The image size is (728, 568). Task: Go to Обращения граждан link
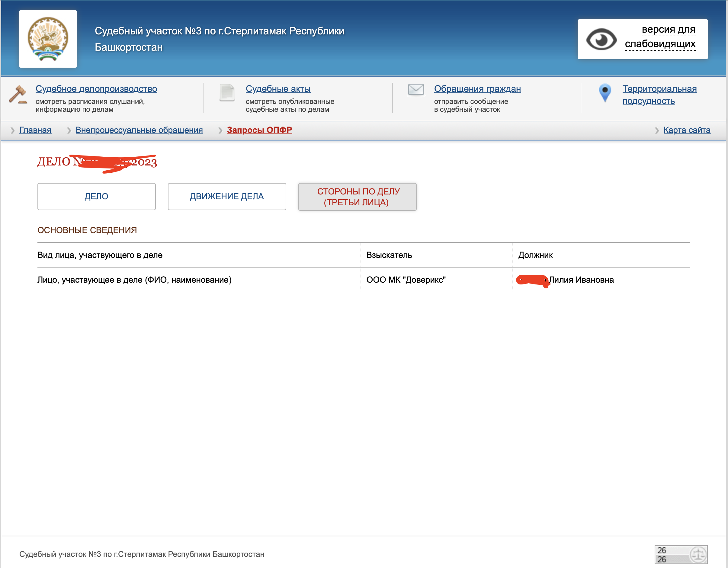click(477, 89)
